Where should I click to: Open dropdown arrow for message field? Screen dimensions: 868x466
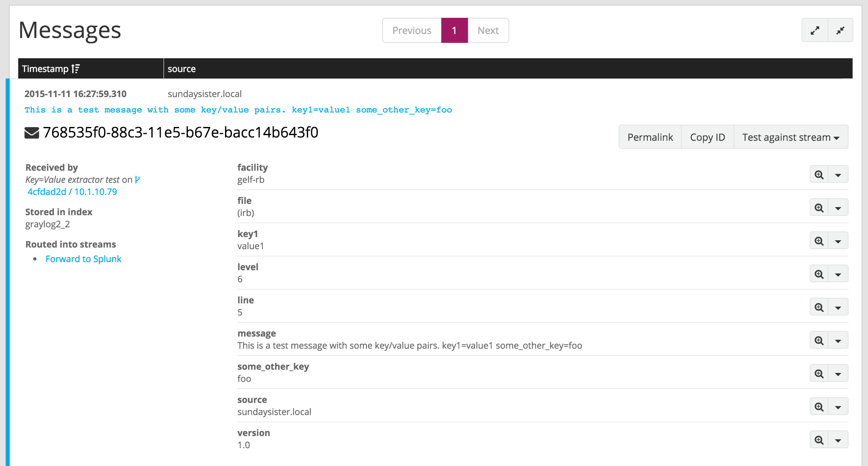click(x=838, y=341)
